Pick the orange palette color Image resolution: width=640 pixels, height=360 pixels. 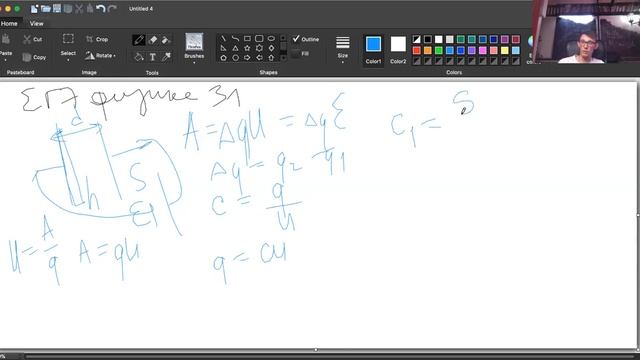click(x=427, y=50)
